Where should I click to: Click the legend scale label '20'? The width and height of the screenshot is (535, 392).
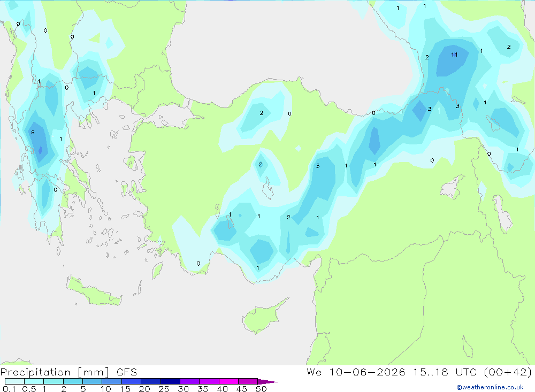[x=144, y=389]
